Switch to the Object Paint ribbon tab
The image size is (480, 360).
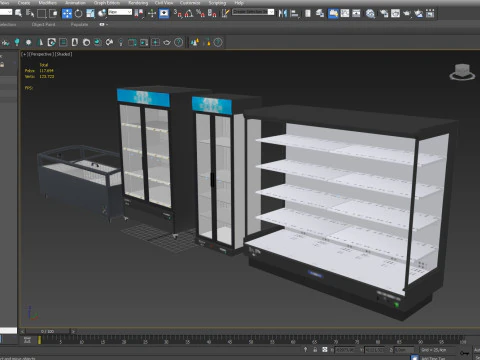click(43, 24)
